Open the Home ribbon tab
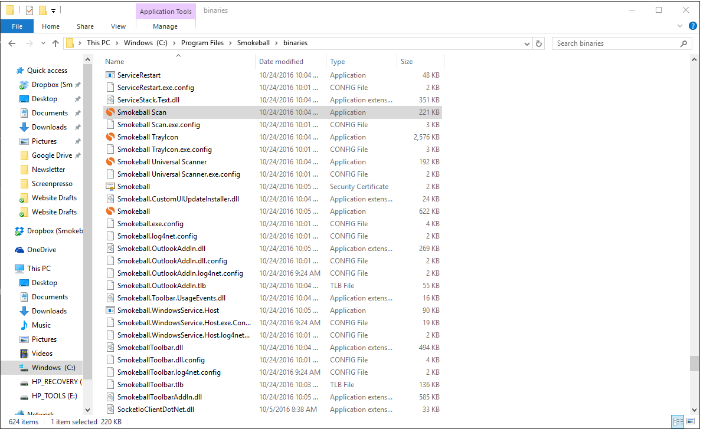The width and height of the screenshot is (707, 432). (x=50, y=27)
